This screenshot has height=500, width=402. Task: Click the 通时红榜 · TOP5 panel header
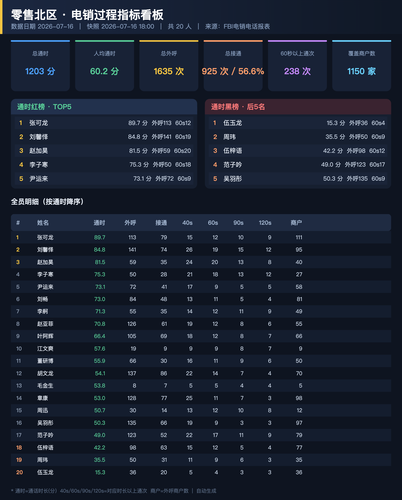[x=104, y=107]
